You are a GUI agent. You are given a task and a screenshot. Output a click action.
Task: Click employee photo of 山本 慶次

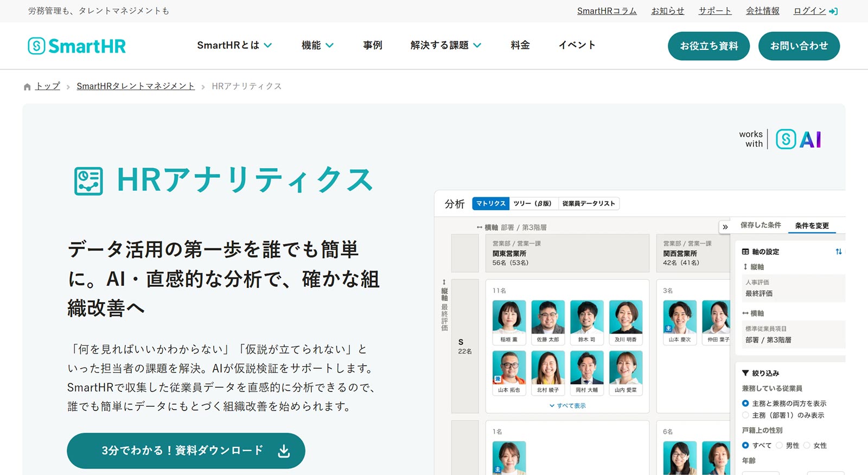[x=680, y=317]
